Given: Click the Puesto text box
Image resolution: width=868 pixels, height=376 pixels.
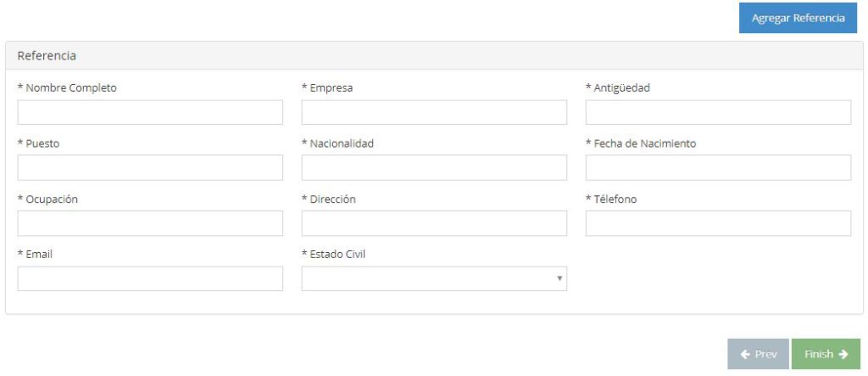Looking at the screenshot, I should click(x=150, y=168).
